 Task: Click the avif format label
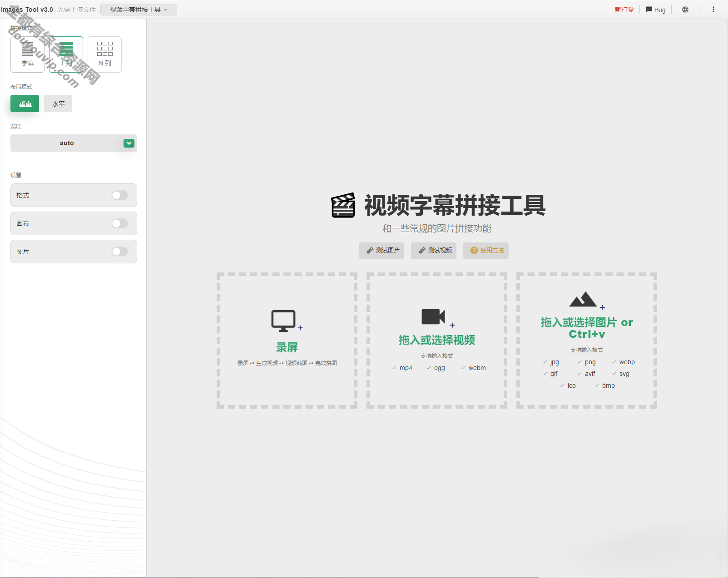click(x=589, y=374)
